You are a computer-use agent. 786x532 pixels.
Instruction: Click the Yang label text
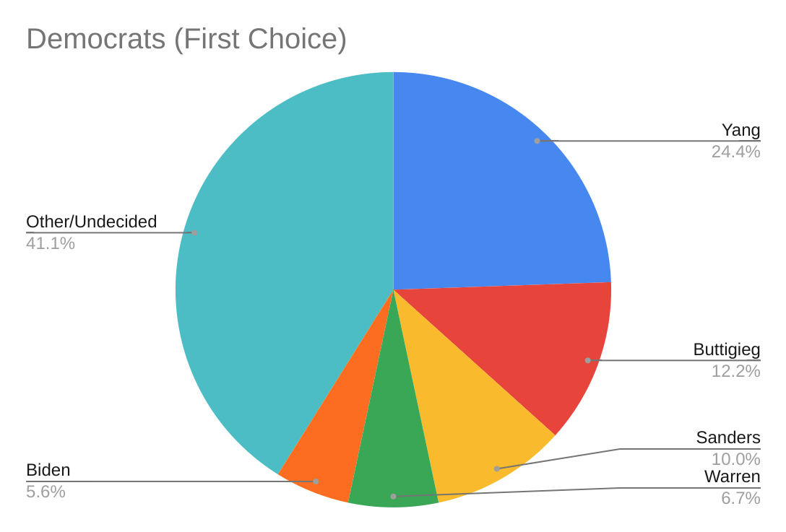(x=740, y=131)
